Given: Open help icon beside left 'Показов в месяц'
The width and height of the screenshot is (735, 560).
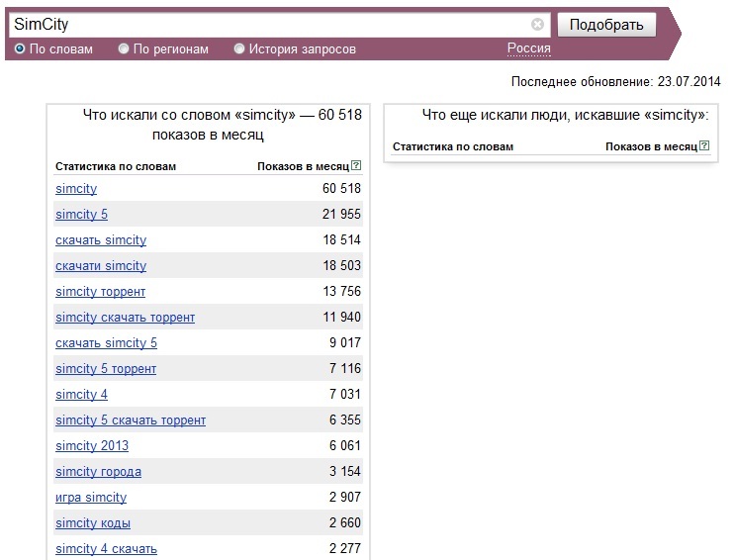Looking at the screenshot, I should click(x=356, y=165).
